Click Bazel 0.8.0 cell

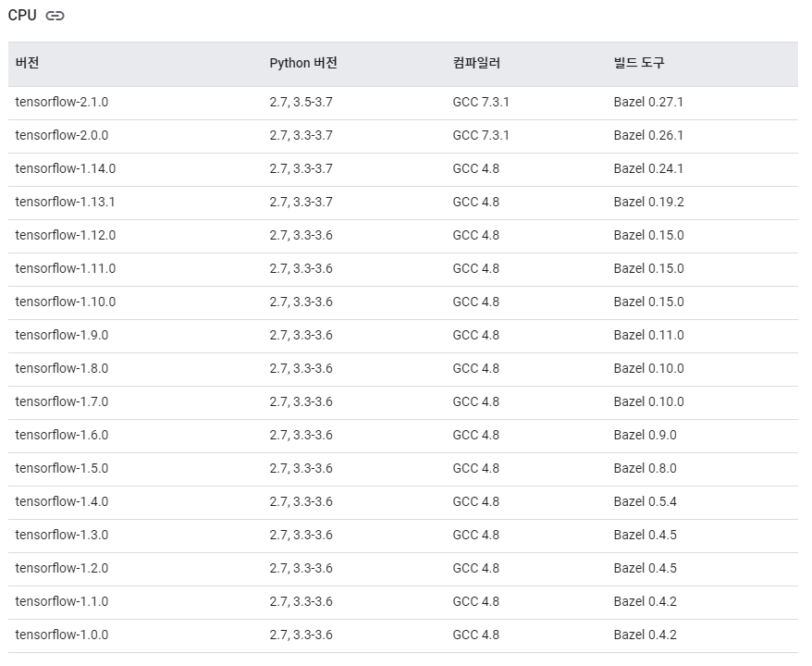pyautogui.click(x=646, y=469)
